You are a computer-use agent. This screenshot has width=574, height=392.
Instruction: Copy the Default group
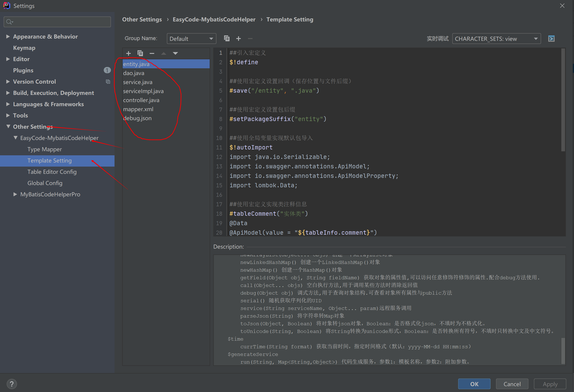[227, 38]
